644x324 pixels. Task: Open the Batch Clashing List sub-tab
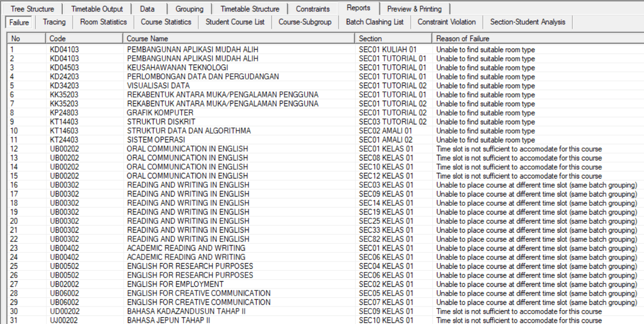375,22
